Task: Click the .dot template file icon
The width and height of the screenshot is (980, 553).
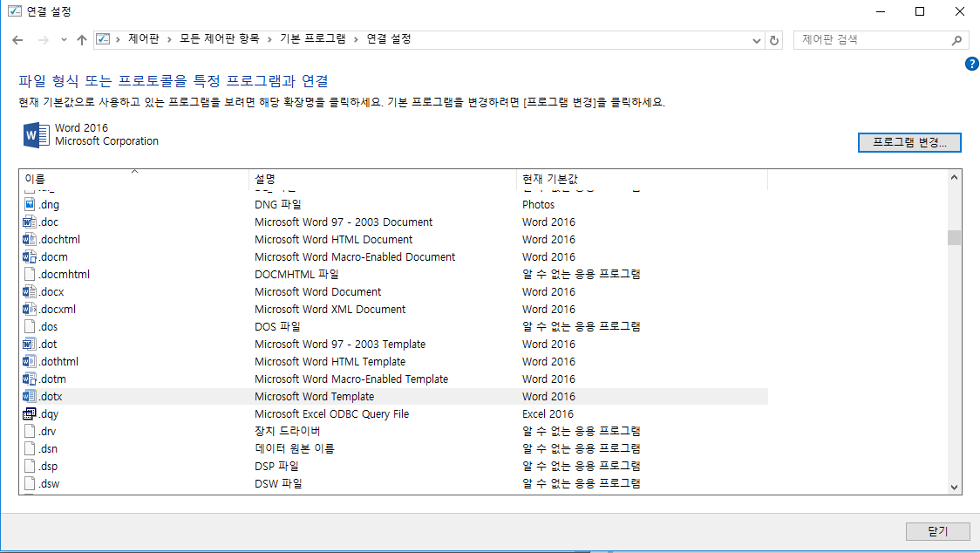Action: point(30,344)
